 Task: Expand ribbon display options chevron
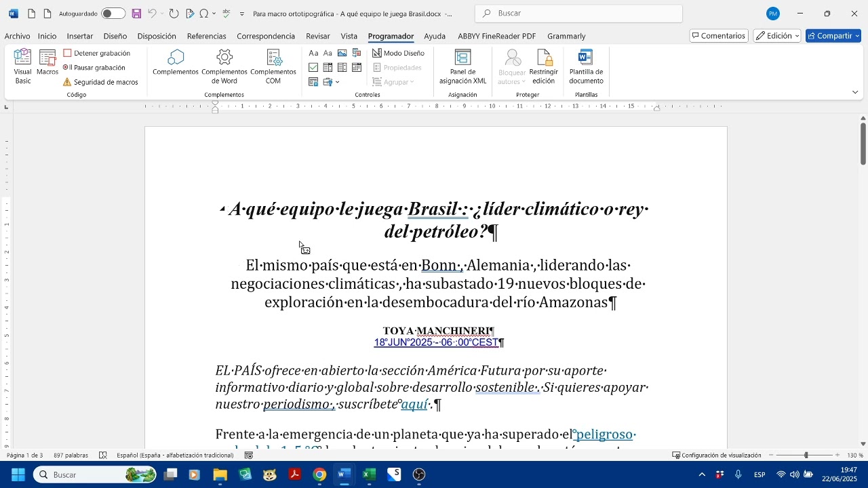tap(855, 92)
